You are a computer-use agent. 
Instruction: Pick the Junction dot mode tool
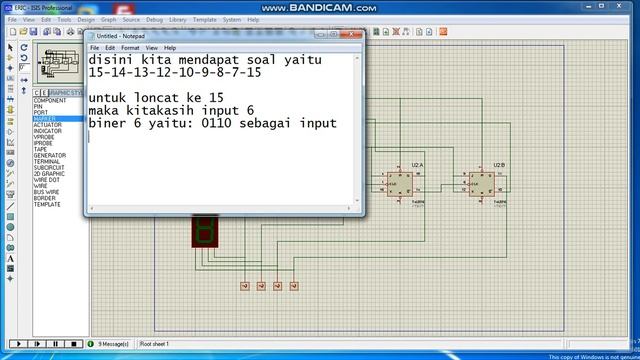coord(10,68)
